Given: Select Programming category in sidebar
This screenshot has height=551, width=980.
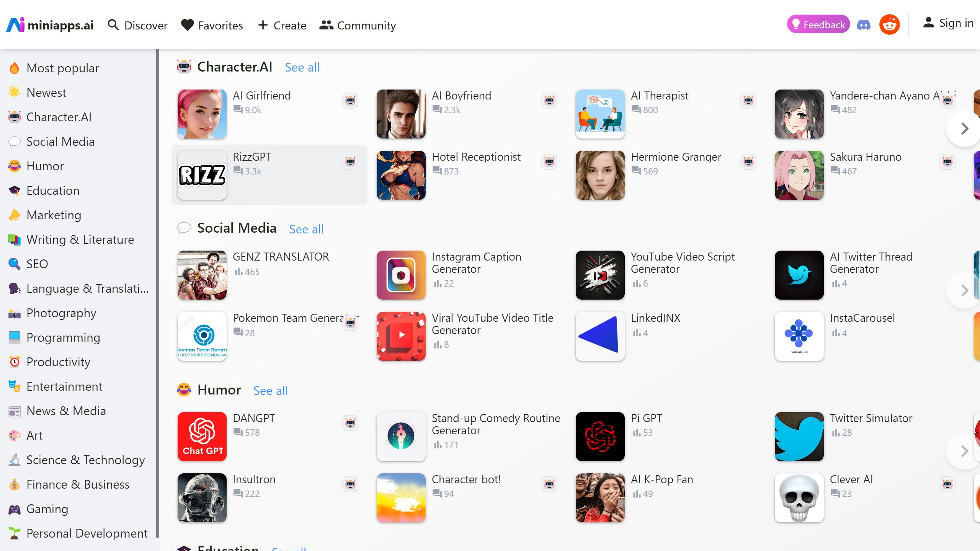Looking at the screenshot, I should 63,337.
